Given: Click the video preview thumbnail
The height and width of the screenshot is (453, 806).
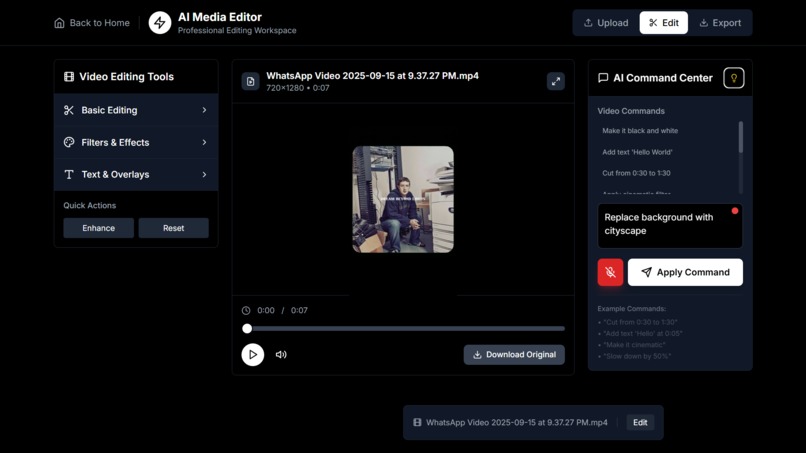Looking at the screenshot, I should tap(403, 200).
